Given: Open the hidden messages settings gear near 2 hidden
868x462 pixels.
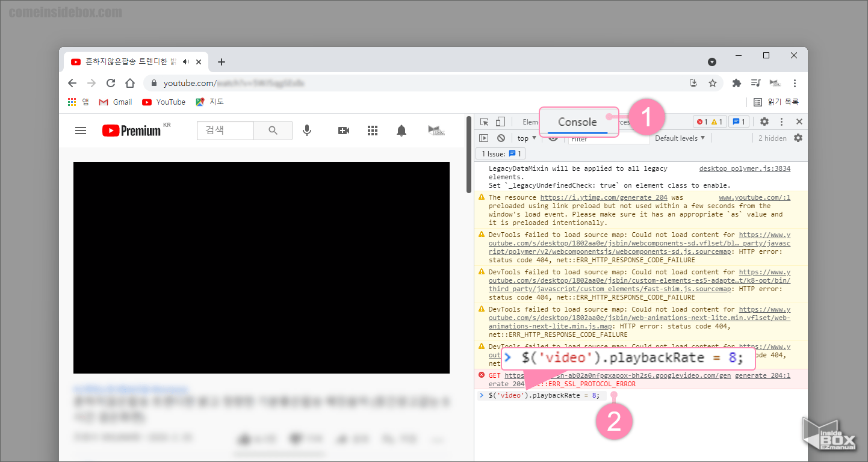Looking at the screenshot, I should coord(798,138).
